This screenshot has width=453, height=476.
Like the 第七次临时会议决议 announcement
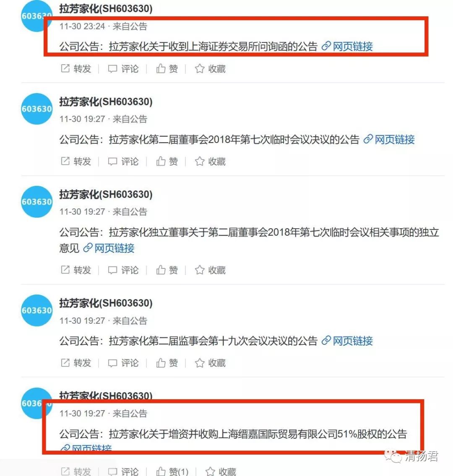click(167, 161)
